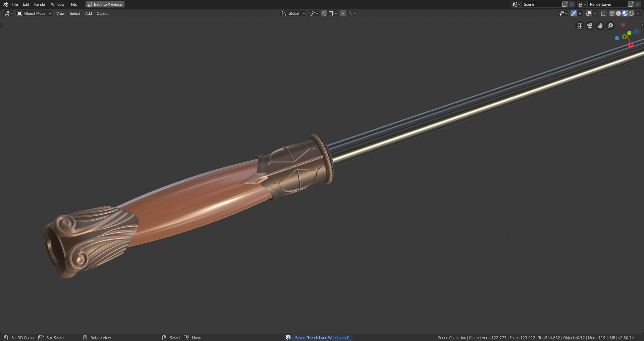Click the green Y axis gizmo handle

coord(624,37)
